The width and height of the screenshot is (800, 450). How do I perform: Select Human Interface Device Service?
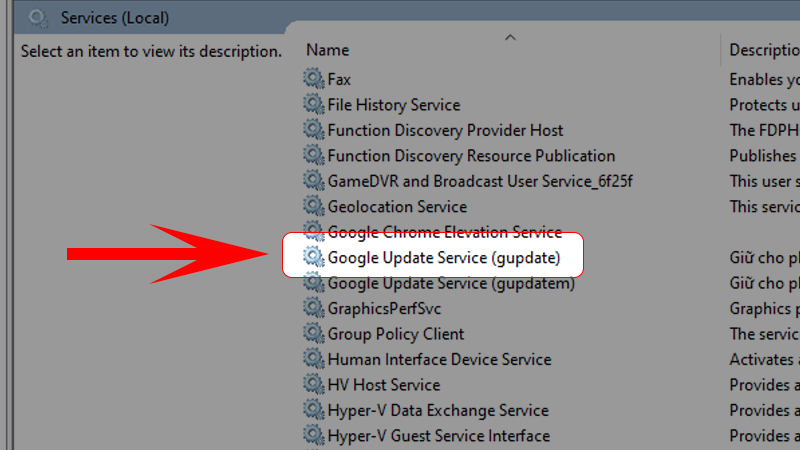[439, 360]
